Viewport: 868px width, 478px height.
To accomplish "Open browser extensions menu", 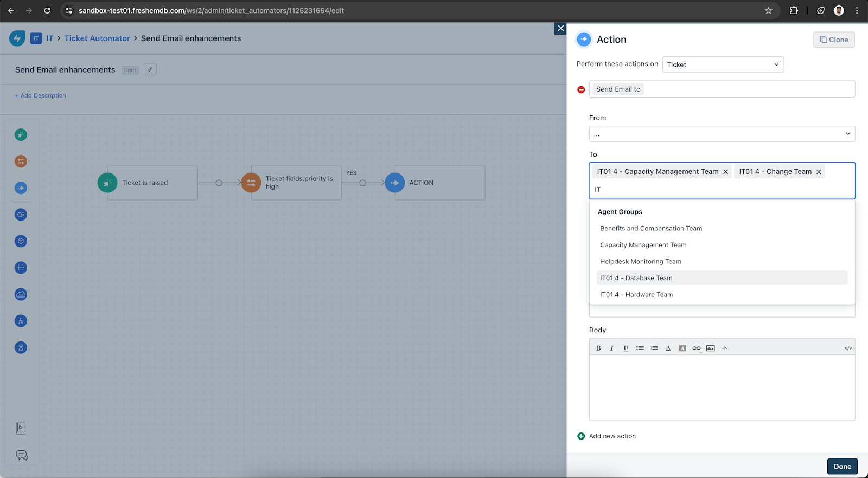I will (794, 10).
